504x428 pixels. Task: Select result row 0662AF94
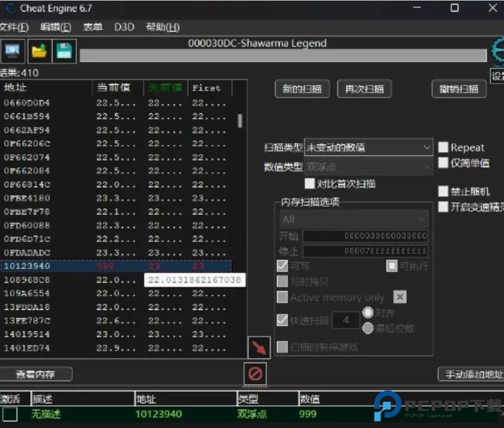click(x=116, y=130)
